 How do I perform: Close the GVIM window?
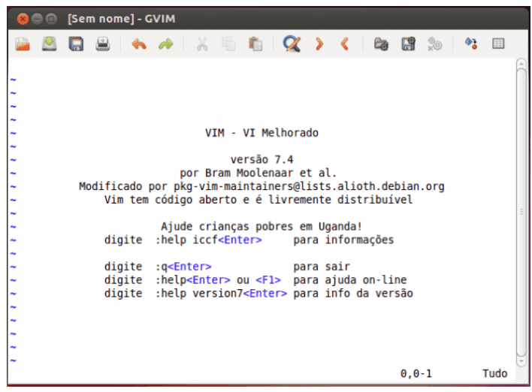click(23, 17)
